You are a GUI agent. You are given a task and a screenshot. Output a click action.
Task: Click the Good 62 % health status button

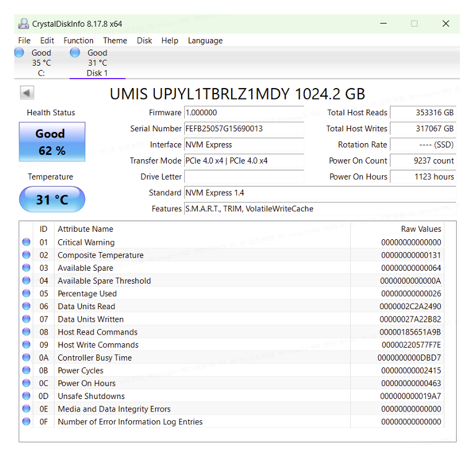[x=52, y=142]
